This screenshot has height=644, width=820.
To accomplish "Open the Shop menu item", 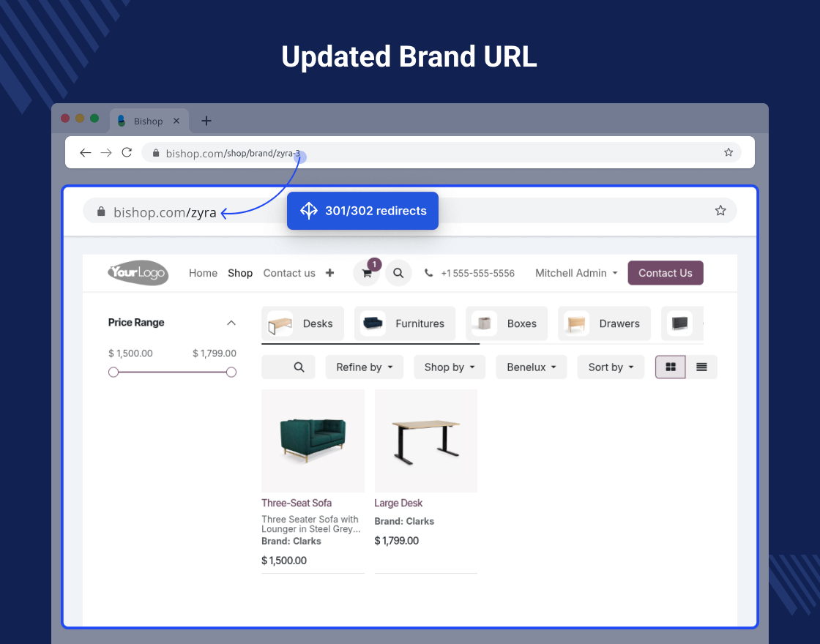I will click(x=240, y=273).
